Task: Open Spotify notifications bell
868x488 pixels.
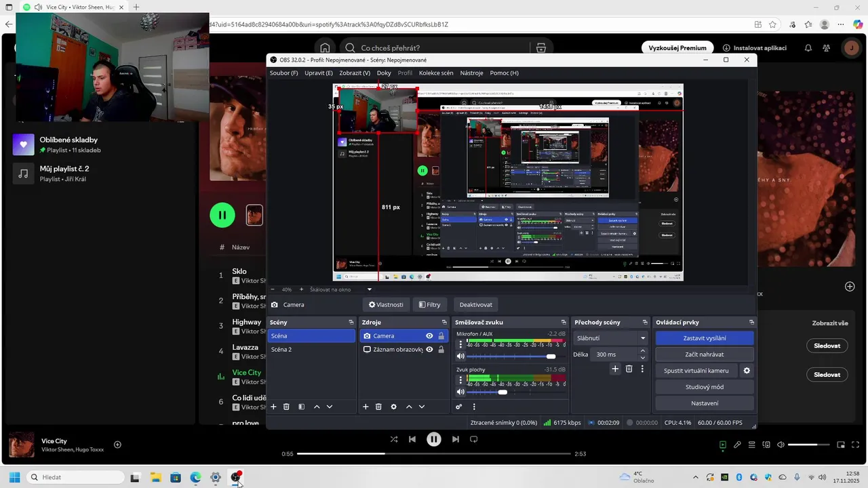Action: (808, 48)
